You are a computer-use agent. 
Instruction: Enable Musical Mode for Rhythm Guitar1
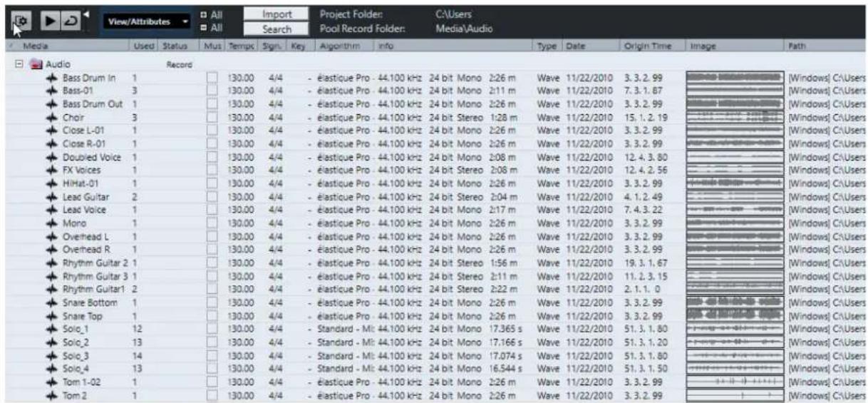(212, 290)
